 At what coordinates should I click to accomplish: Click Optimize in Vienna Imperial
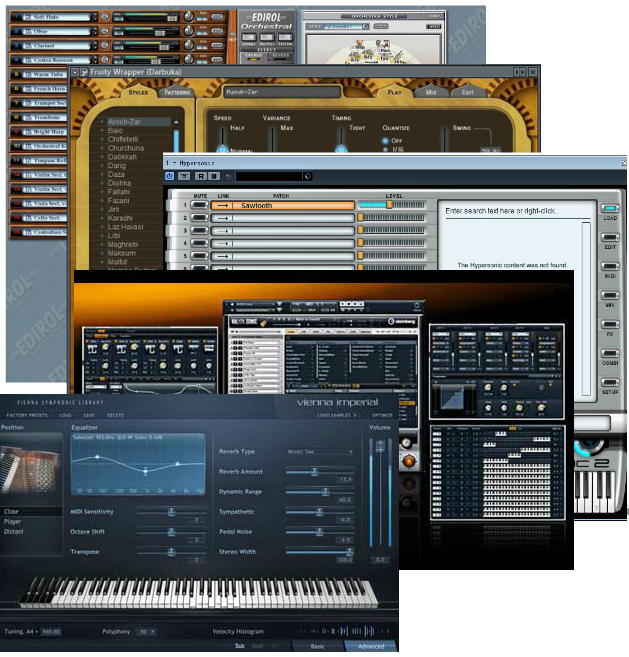point(382,415)
